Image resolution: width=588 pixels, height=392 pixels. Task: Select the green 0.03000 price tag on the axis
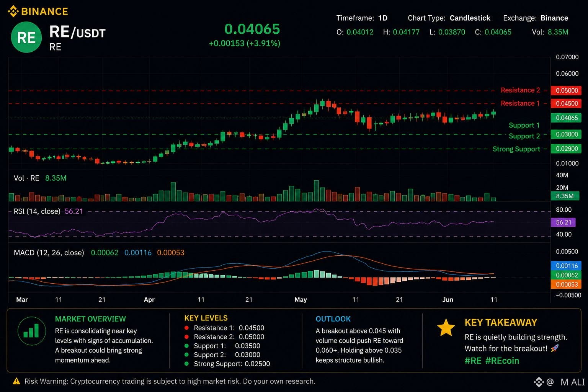[x=566, y=134]
